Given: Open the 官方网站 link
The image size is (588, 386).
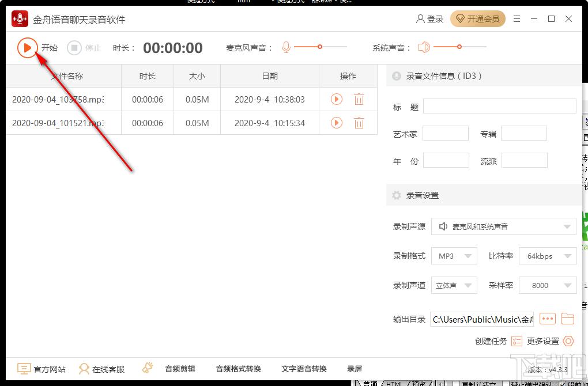Looking at the screenshot, I should tap(50, 369).
